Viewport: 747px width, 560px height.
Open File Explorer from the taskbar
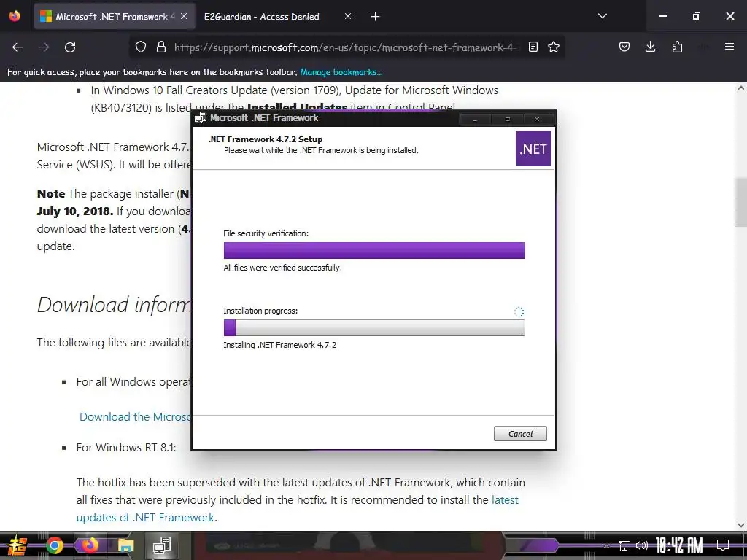[x=125, y=545]
